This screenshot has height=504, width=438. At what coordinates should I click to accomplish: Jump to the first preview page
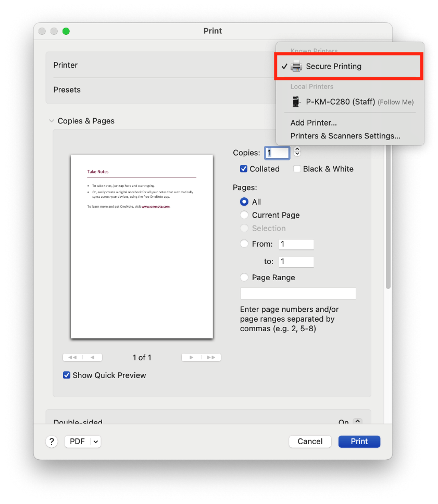(72, 357)
